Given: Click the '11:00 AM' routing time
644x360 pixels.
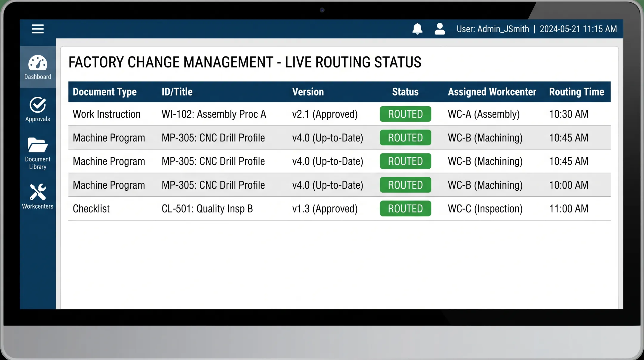Looking at the screenshot, I should tap(569, 208).
